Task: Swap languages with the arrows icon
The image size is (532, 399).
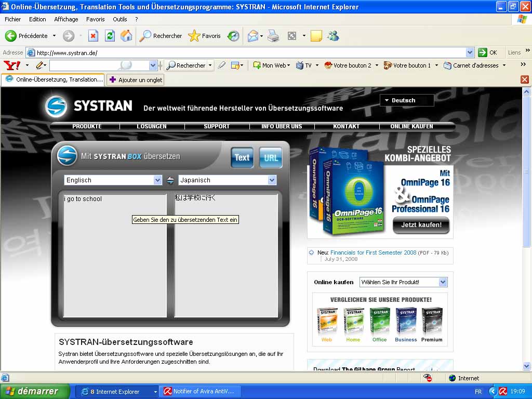Action: click(x=170, y=180)
